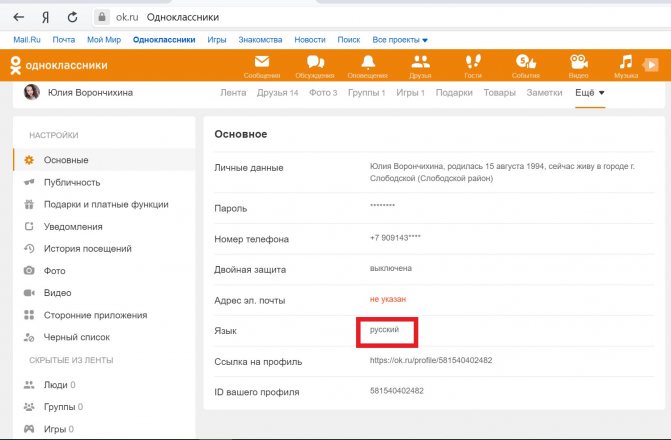Go back using the browser back arrow
The height and width of the screenshot is (440, 671).
(x=18, y=17)
